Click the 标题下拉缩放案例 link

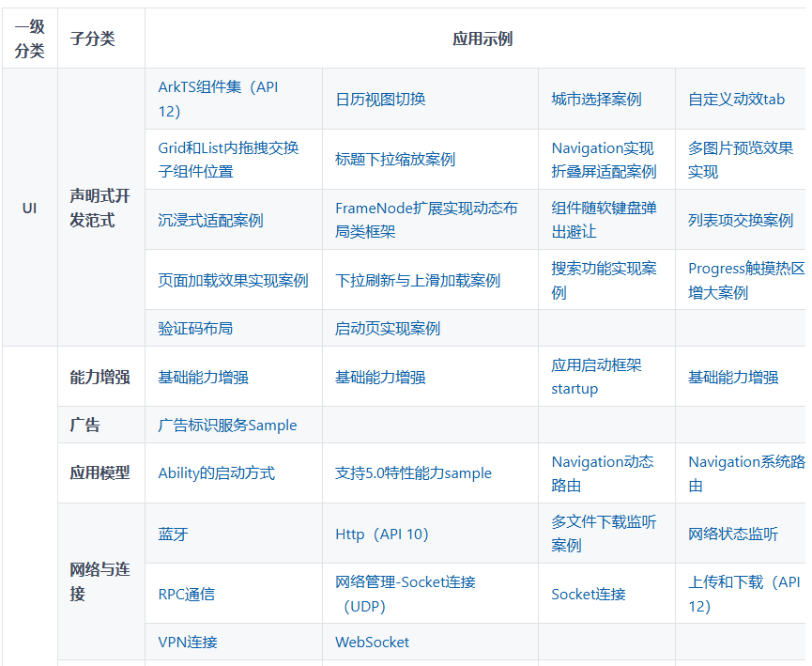(x=395, y=159)
